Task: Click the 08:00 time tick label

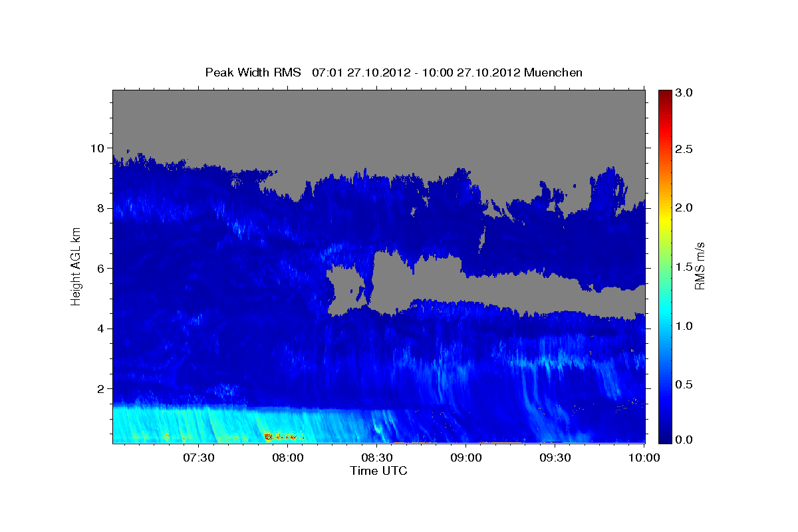Action: (x=287, y=458)
